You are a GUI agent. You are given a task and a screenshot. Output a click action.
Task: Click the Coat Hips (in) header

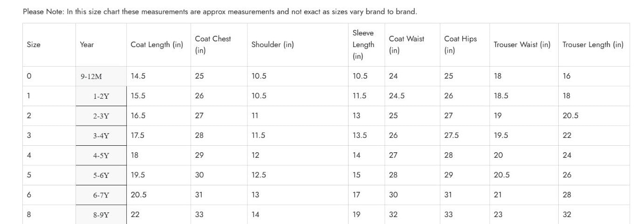(460, 45)
